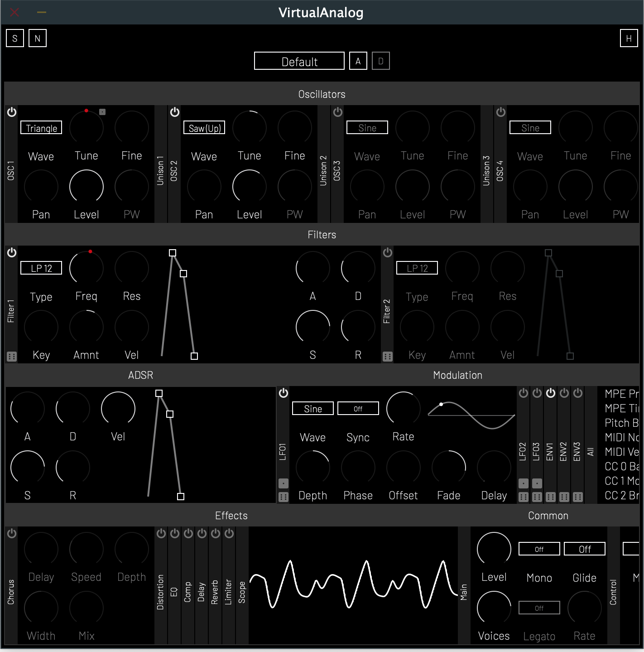Viewport: 644px width, 652px height.
Task: Click the Default preset name button
Action: pyautogui.click(x=299, y=61)
